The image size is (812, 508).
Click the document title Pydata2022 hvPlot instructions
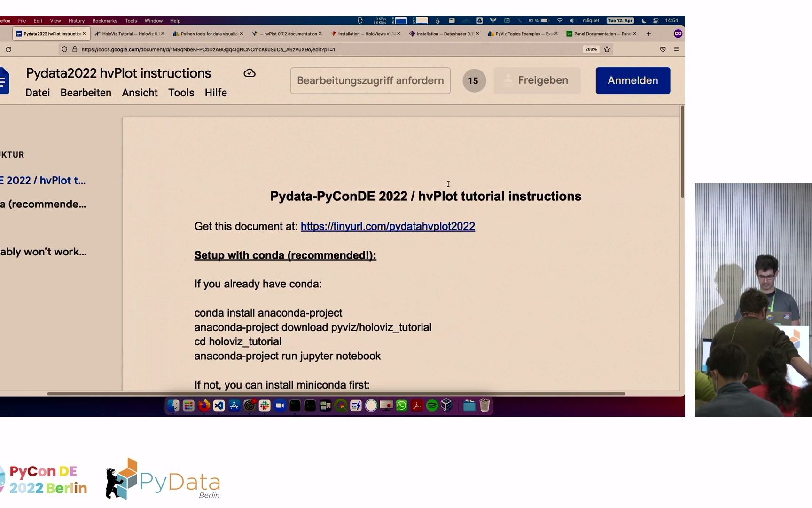tap(118, 73)
